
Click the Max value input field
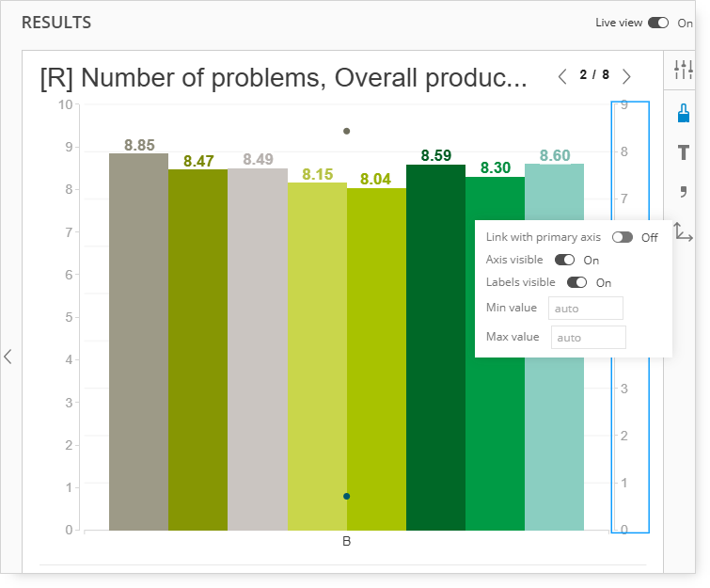pyautogui.click(x=588, y=338)
